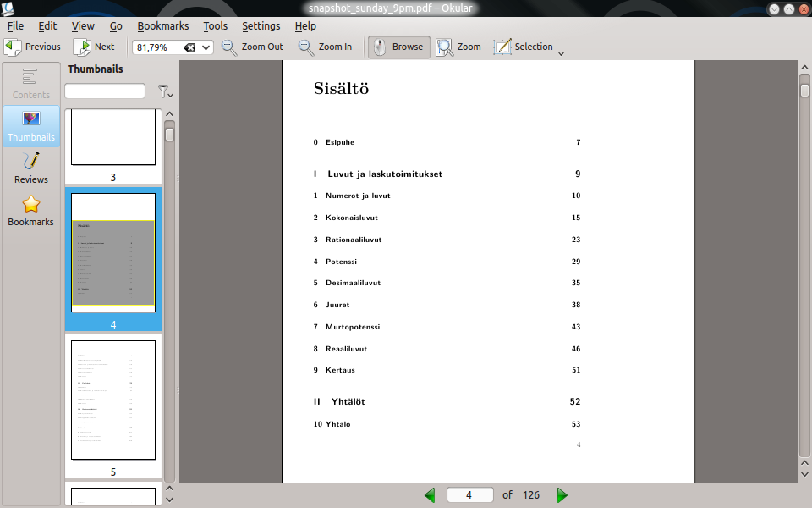Switch to the Contents sidebar panel

pos(31,84)
